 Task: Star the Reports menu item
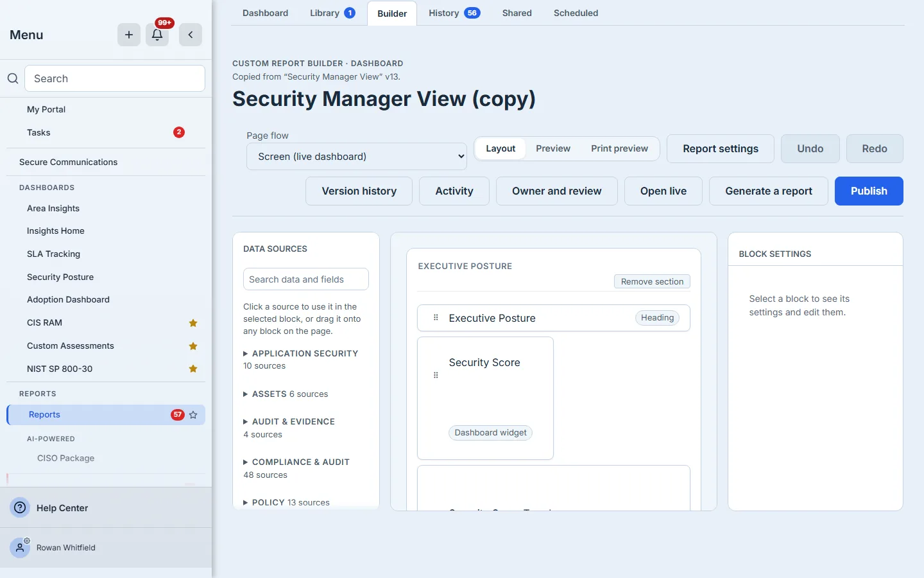click(x=193, y=415)
